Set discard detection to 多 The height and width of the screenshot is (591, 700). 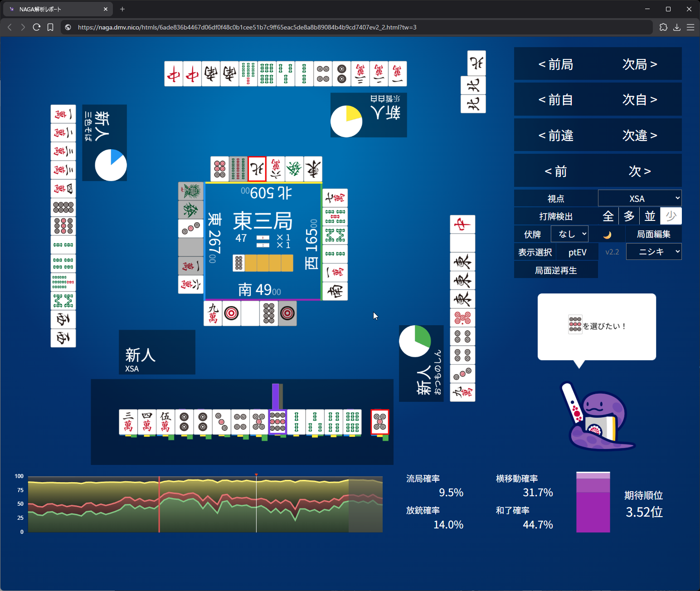coord(629,216)
